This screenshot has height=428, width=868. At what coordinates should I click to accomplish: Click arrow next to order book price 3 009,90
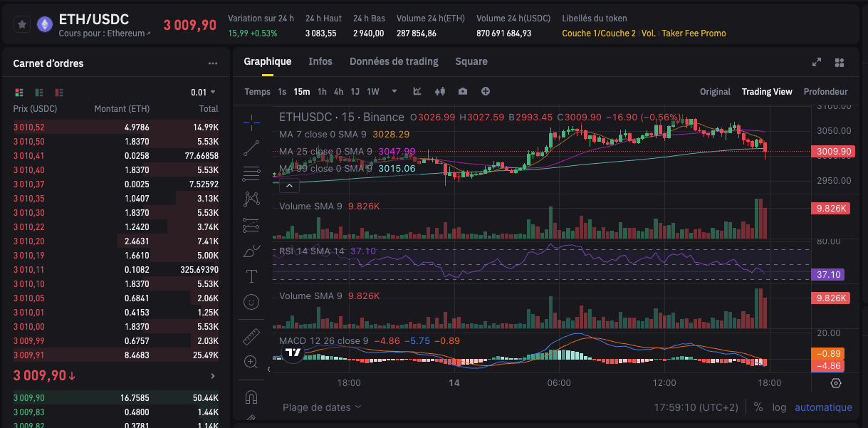click(x=212, y=376)
